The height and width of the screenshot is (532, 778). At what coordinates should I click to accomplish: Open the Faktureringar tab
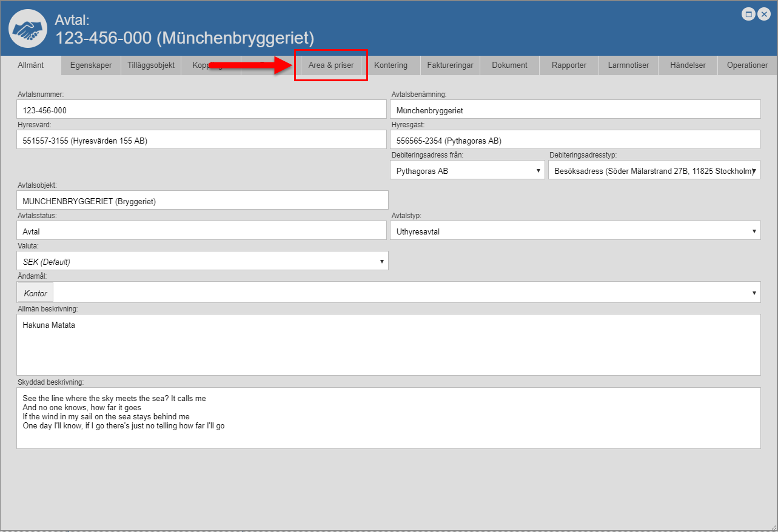click(x=450, y=65)
